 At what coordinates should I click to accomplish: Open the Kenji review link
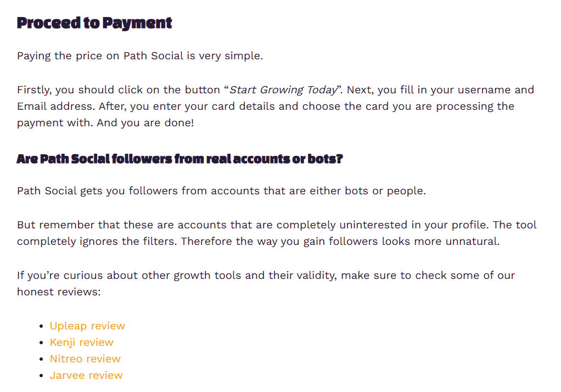pos(81,343)
